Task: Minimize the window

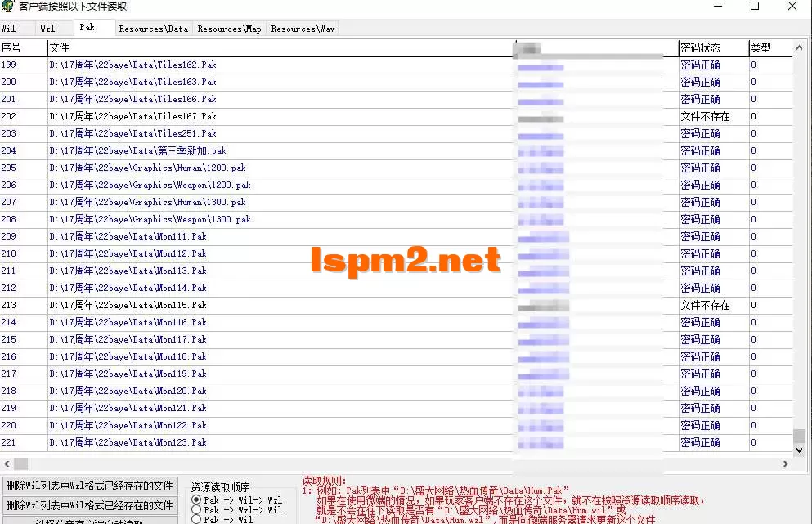Action: (x=718, y=7)
